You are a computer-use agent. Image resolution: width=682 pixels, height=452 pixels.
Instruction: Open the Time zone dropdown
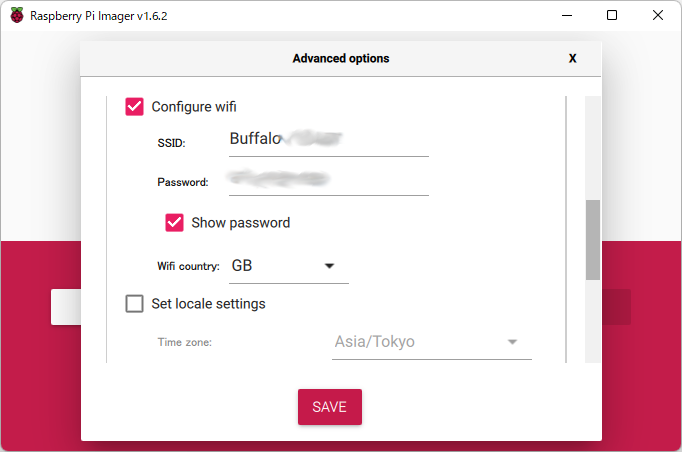pos(431,342)
